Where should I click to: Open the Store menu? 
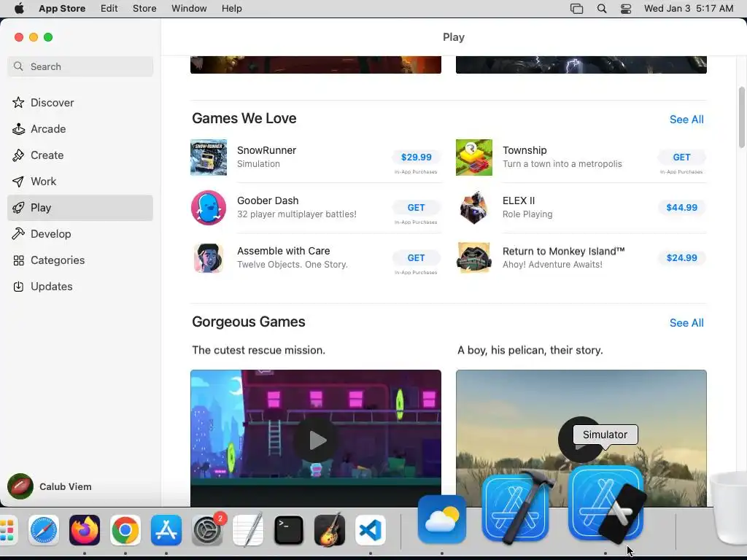(x=144, y=9)
